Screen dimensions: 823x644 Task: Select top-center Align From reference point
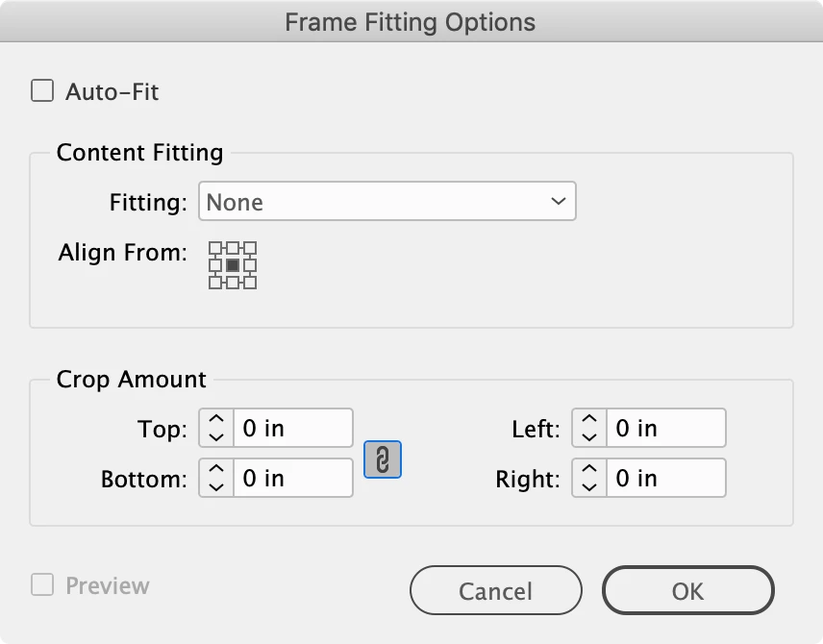233,248
